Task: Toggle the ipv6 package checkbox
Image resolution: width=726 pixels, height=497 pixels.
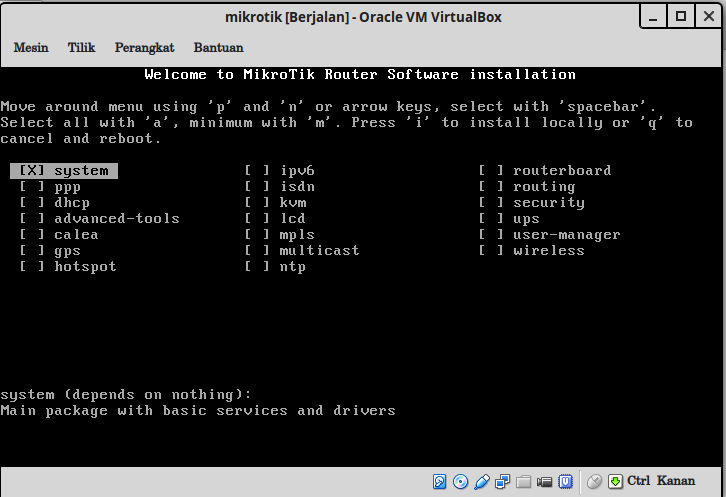Action: coord(257,170)
